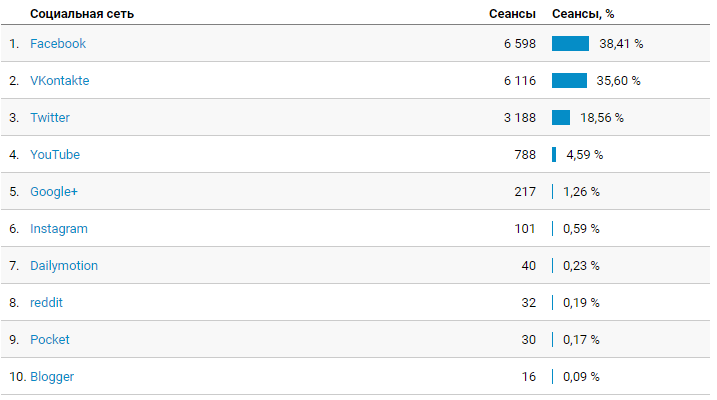Open the VKontakte link
This screenshot has width=717, height=400.
(59, 80)
